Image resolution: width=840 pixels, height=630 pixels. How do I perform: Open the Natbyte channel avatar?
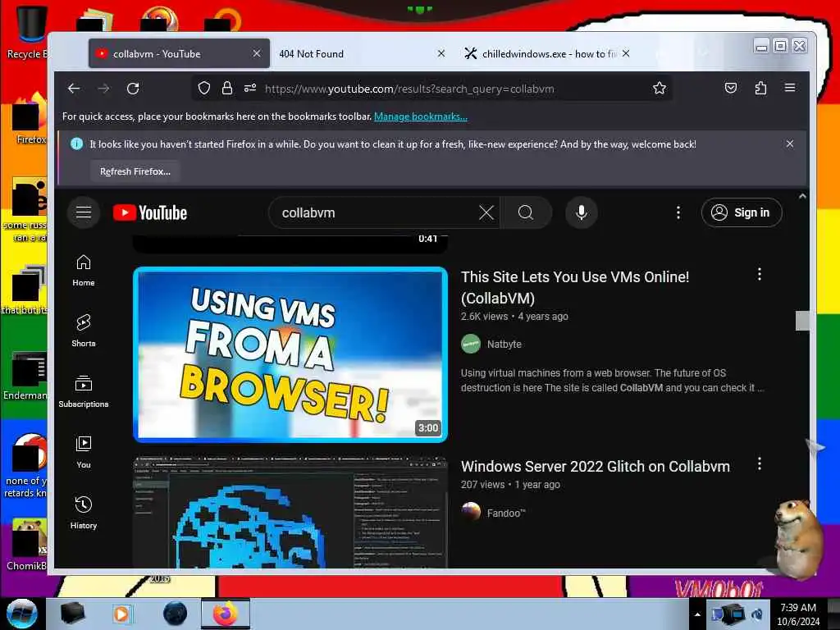click(x=471, y=344)
